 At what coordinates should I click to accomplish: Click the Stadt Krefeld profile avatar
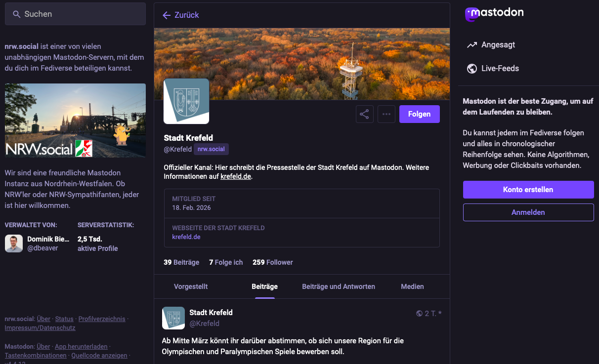pos(186,101)
